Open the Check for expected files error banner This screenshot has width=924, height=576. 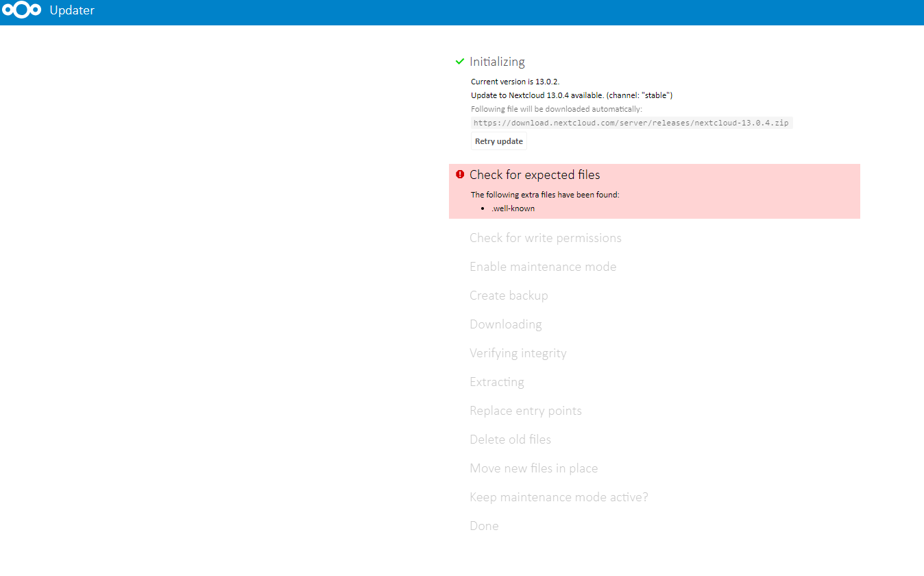click(x=535, y=174)
